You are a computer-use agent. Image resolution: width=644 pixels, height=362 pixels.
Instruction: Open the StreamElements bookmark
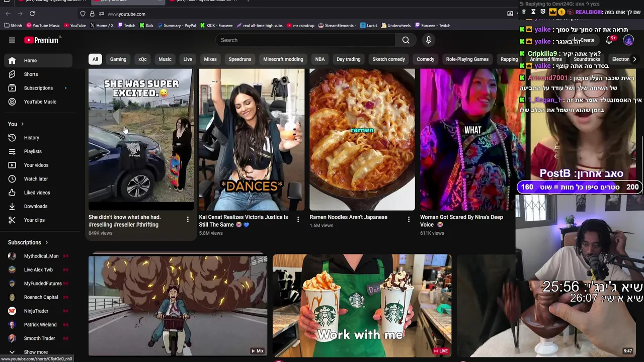tap(337, 26)
